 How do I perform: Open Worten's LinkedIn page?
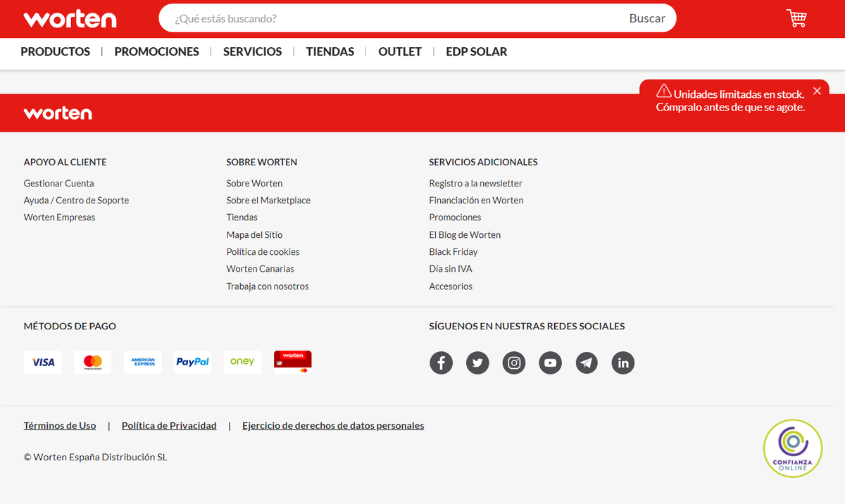pyautogui.click(x=623, y=363)
